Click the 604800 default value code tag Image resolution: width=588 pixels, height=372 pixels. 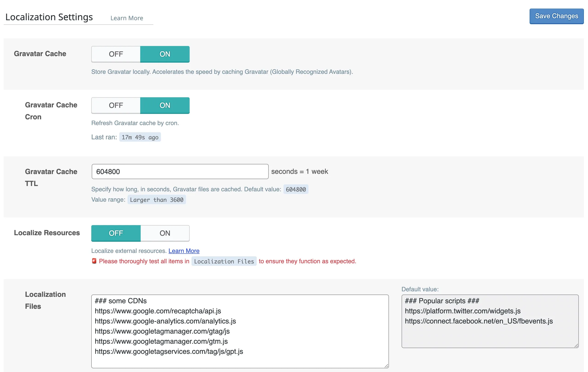[296, 189]
